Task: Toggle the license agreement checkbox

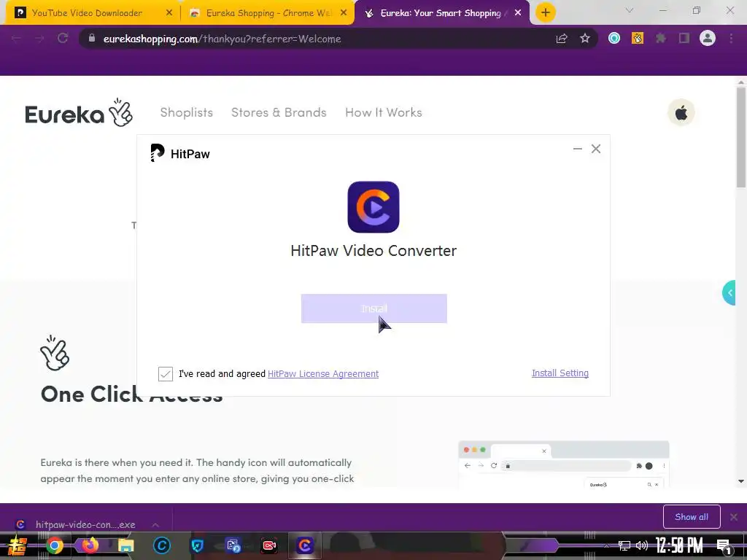Action: click(166, 374)
